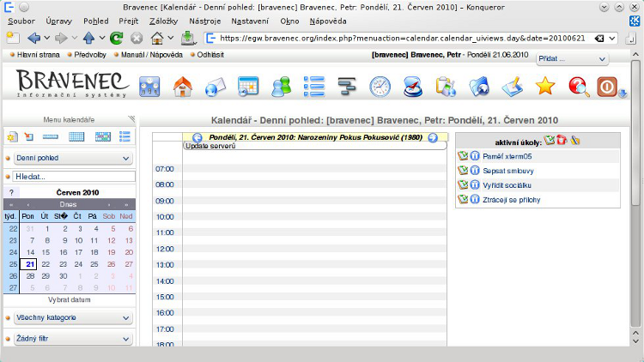Click the new event icon in calendar menu
Image resolution: width=644 pixels, height=362 pixels.
pos(12,136)
